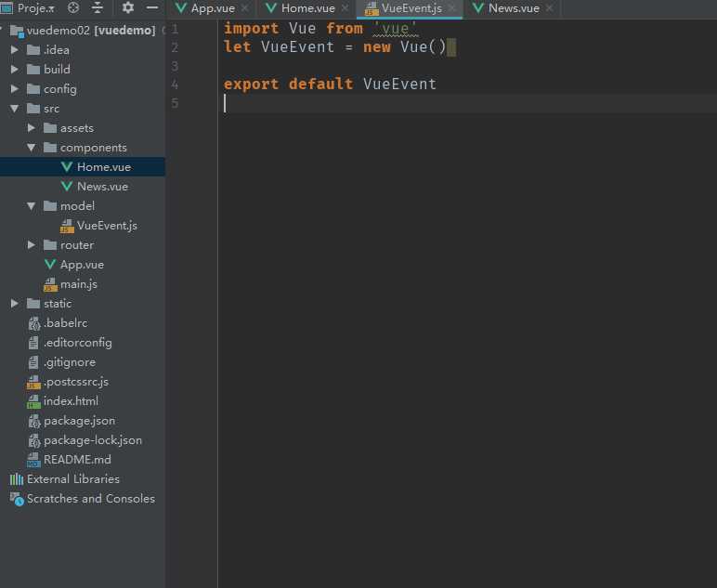Viewport: 717px width, 588px height.
Task: Close the App.vue tab
Action: (244, 8)
